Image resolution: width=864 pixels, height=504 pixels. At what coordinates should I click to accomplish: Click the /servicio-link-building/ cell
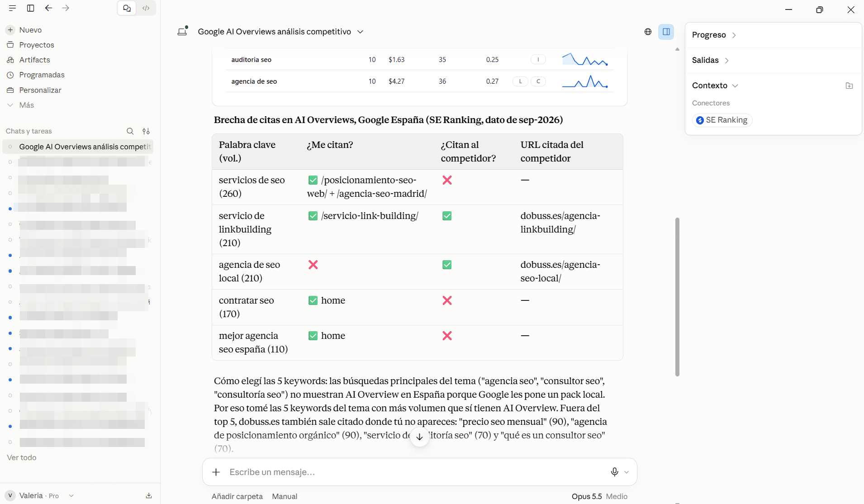(370, 216)
